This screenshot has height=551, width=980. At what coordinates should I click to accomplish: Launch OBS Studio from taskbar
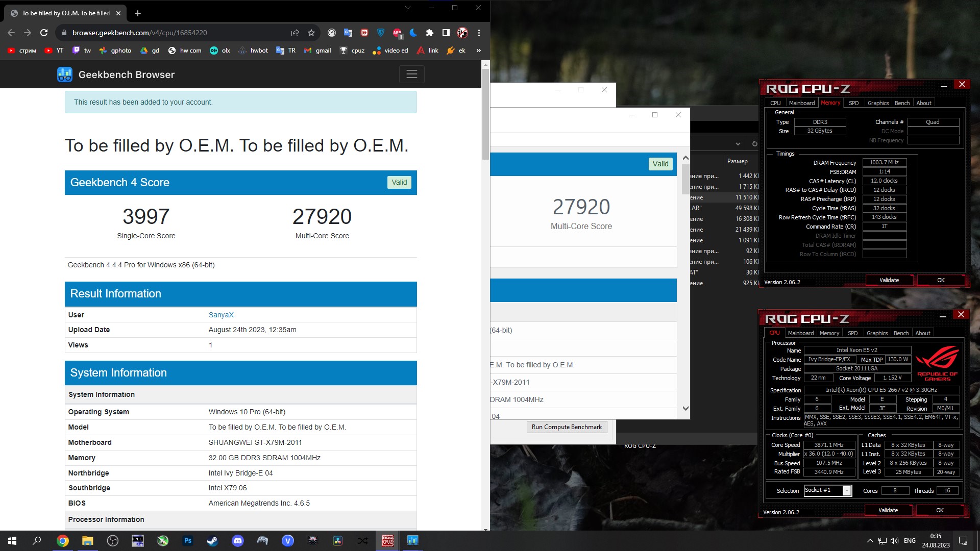(x=113, y=541)
